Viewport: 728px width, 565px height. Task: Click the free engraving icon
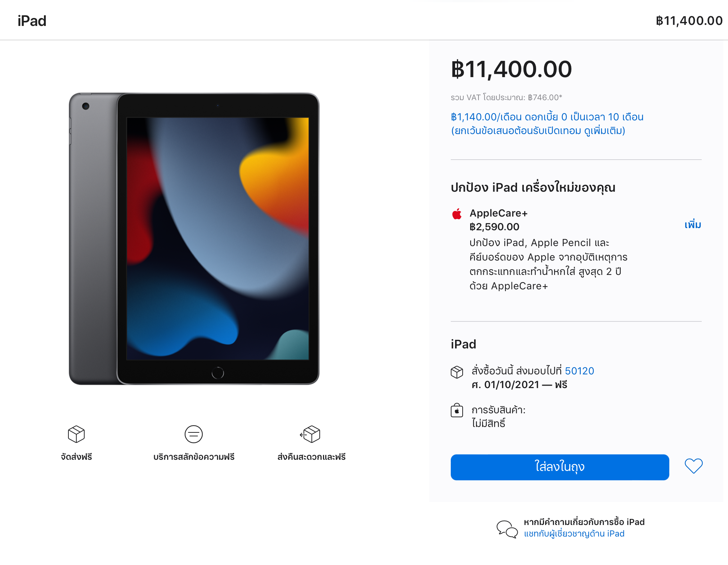point(194,434)
